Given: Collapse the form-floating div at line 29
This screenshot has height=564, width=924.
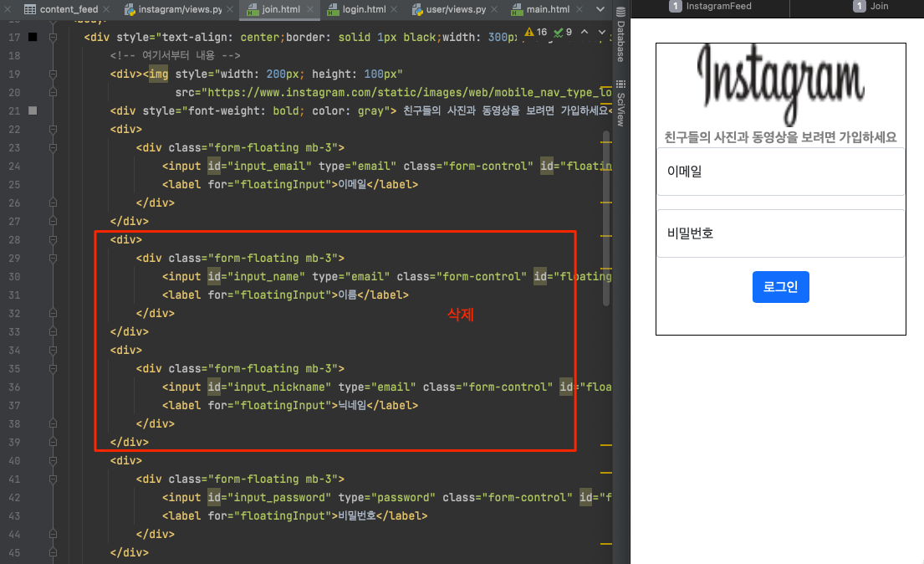Looking at the screenshot, I should (53, 258).
